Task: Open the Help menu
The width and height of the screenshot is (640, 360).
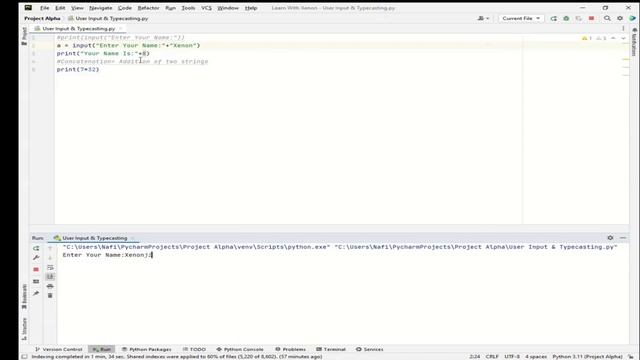Action: (251, 8)
